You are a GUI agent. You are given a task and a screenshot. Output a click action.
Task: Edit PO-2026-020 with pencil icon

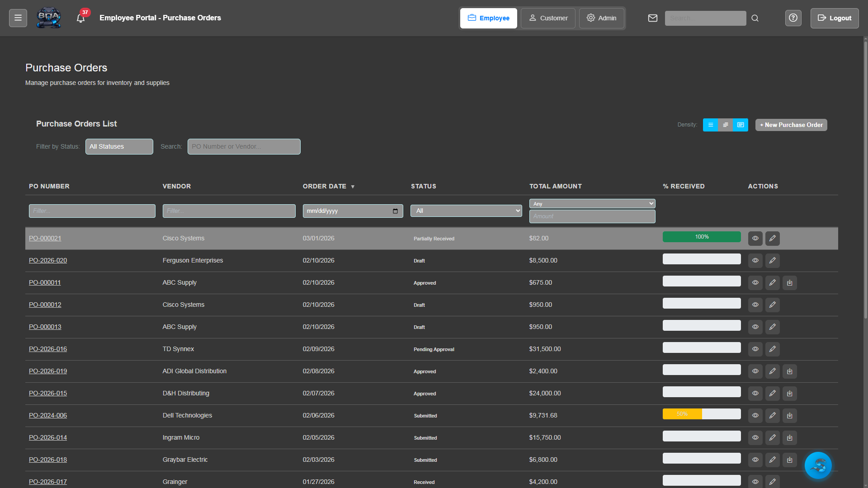772,261
